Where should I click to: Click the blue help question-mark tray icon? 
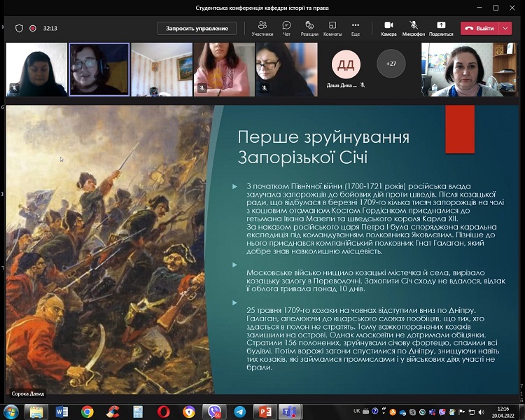pos(375,411)
